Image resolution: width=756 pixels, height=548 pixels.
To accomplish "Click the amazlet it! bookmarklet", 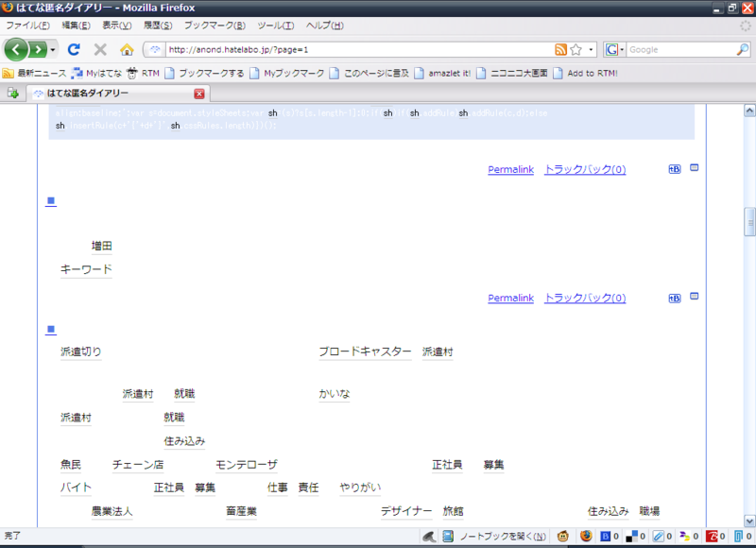I will click(x=442, y=74).
